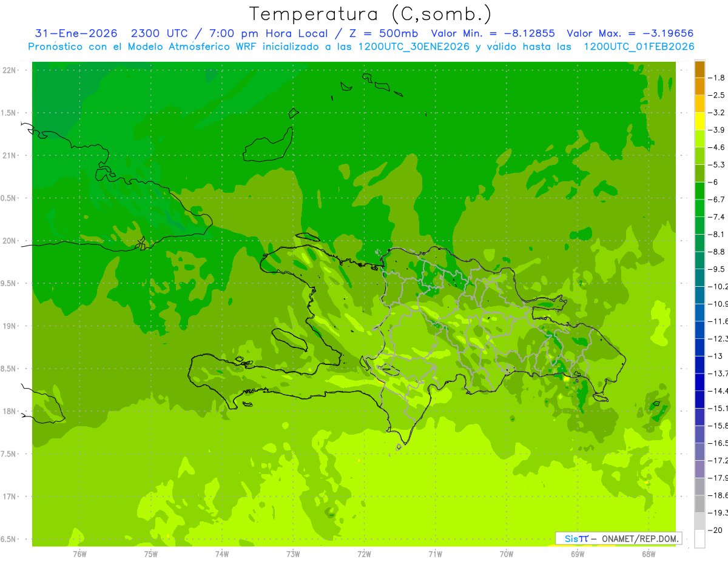The width and height of the screenshot is (728, 562).
Task: Click the '-3.2' colorbar value
Action: point(716,113)
